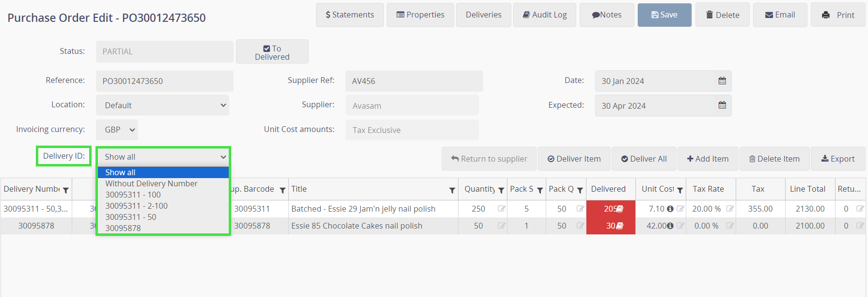Collapse the Delivery ID Show all dropdown
The image size is (868, 297).
163,157
